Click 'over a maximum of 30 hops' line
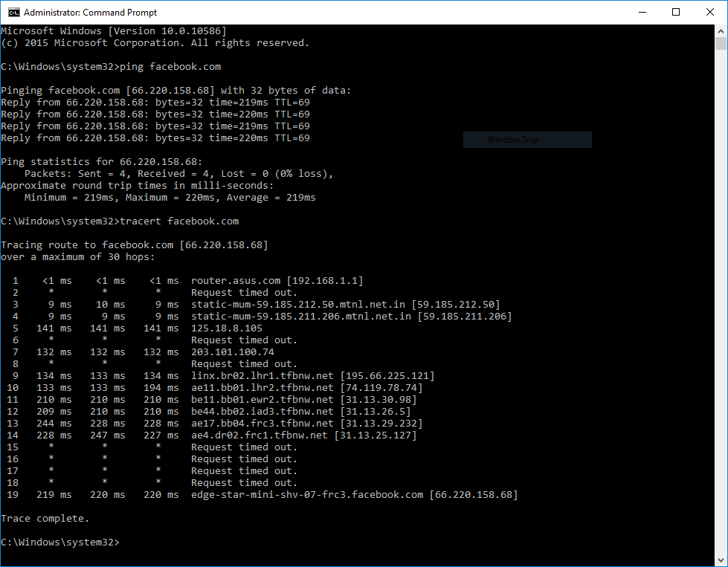This screenshot has height=567, width=728. pos(78,257)
